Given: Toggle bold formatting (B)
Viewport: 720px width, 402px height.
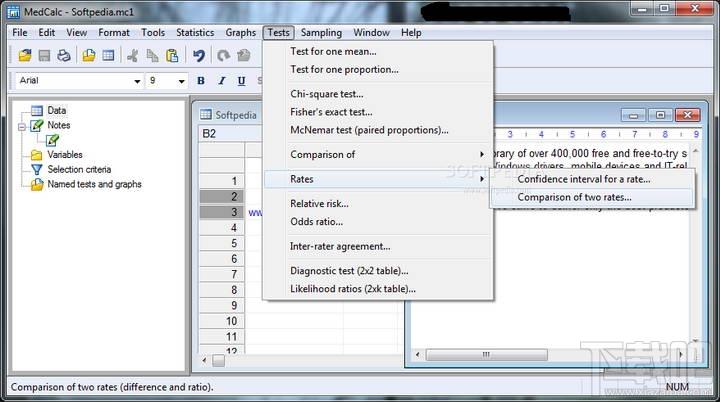Looking at the screenshot, I should tap(201, 81).
